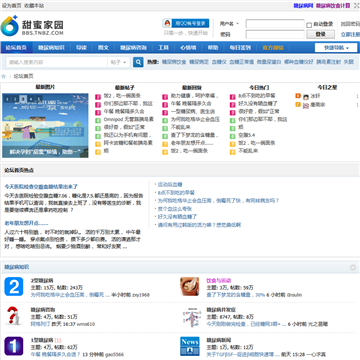This screenshot has width=360, height=360.
Task: Click the blue search magnifier button
Action: tap(138, 62)
